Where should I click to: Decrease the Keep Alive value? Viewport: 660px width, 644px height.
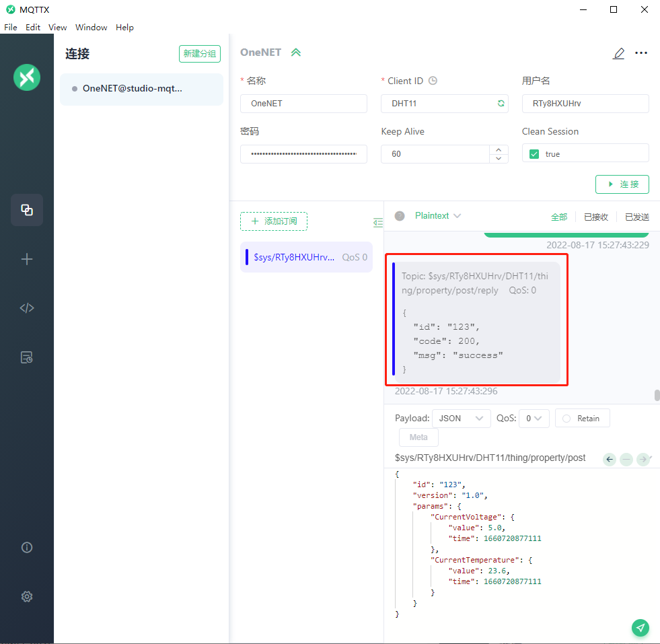pyautogui.click(x=499, y=159)
